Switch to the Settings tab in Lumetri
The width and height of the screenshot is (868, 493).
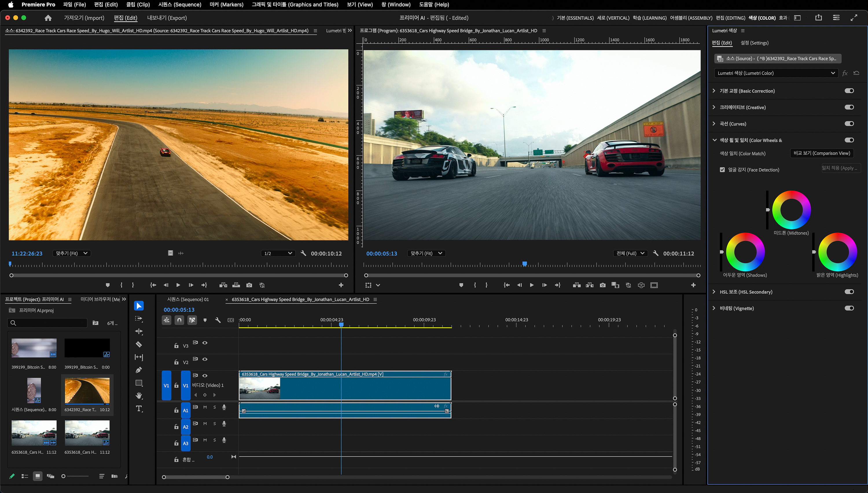click(x=754, y=43)
